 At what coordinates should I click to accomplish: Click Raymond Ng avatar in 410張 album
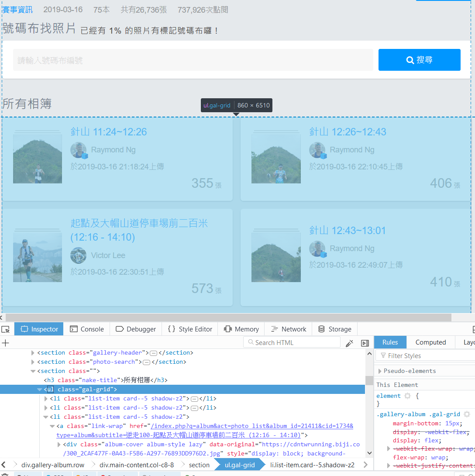pos(318,249)
